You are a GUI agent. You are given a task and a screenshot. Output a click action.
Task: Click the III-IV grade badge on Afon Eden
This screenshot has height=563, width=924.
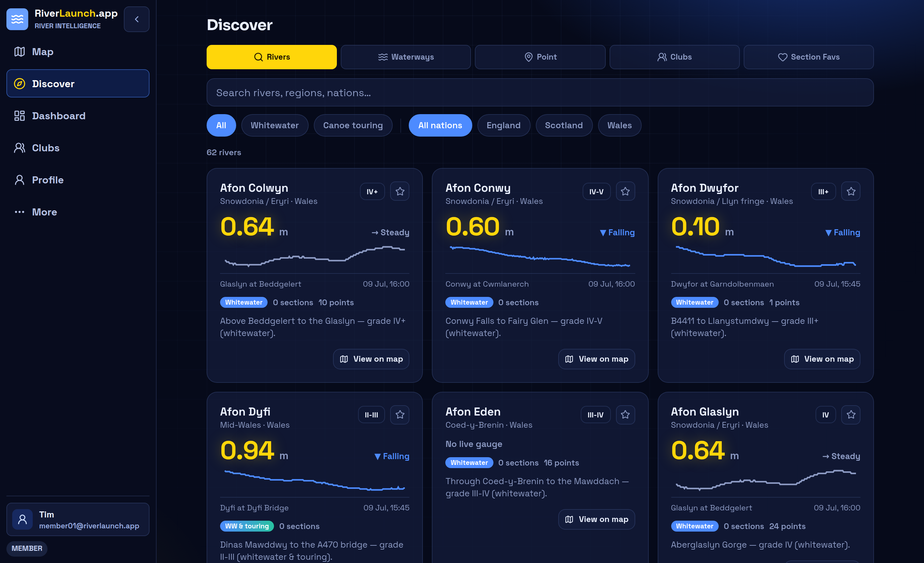coord(595,415)
